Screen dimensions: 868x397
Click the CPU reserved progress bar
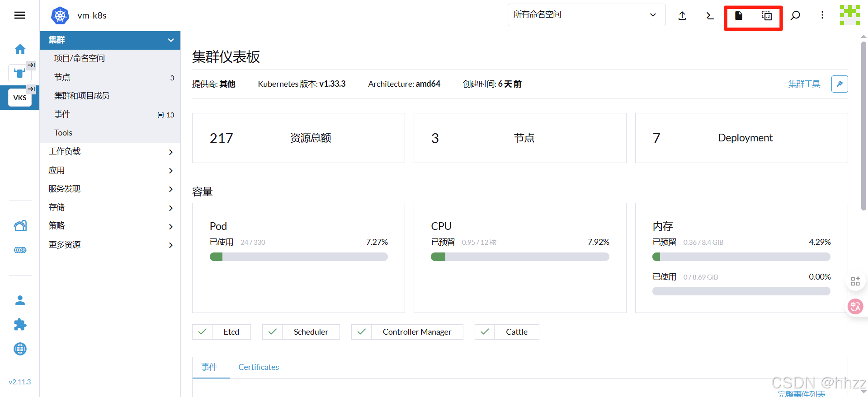520,257
